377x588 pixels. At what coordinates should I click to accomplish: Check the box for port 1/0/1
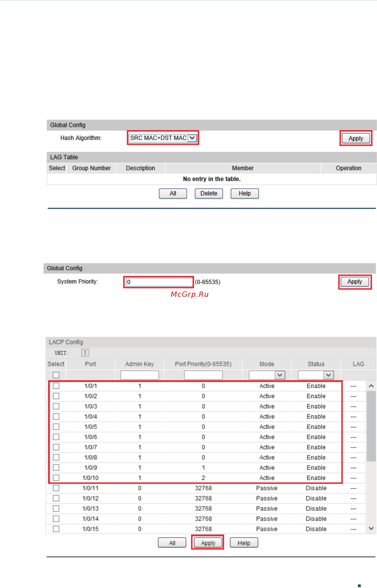56,386
